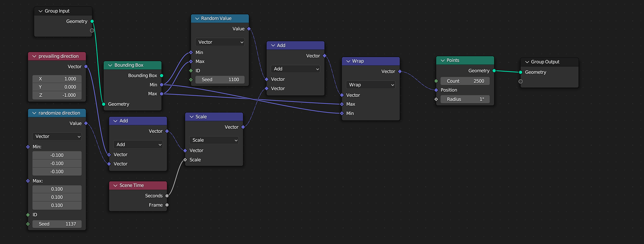
Task: Click X field with value 1.000
Action: 57,79
